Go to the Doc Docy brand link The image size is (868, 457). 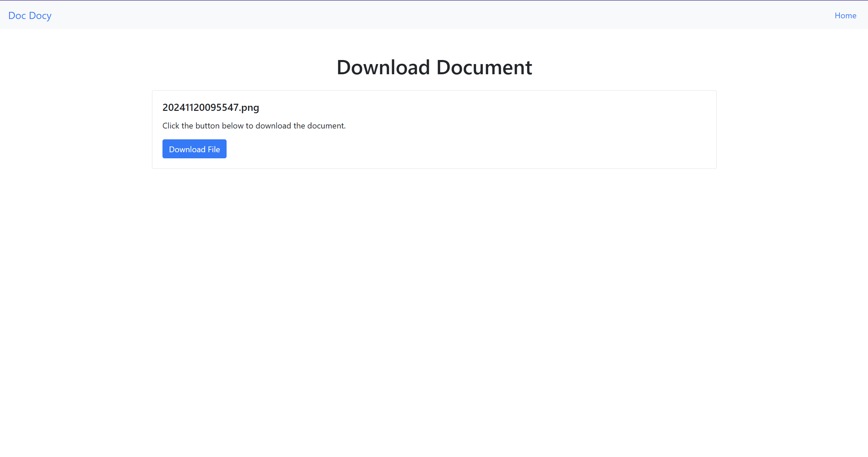pos(30,16)
